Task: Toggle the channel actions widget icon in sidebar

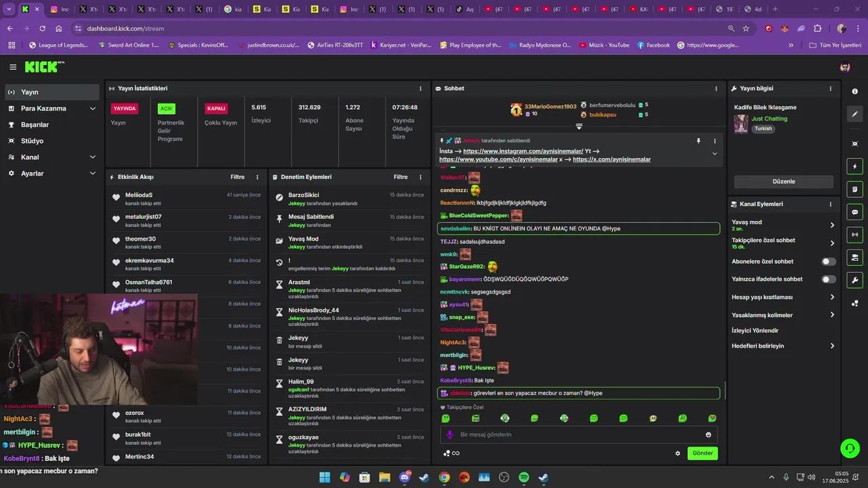Action: [x=854, y=258]
